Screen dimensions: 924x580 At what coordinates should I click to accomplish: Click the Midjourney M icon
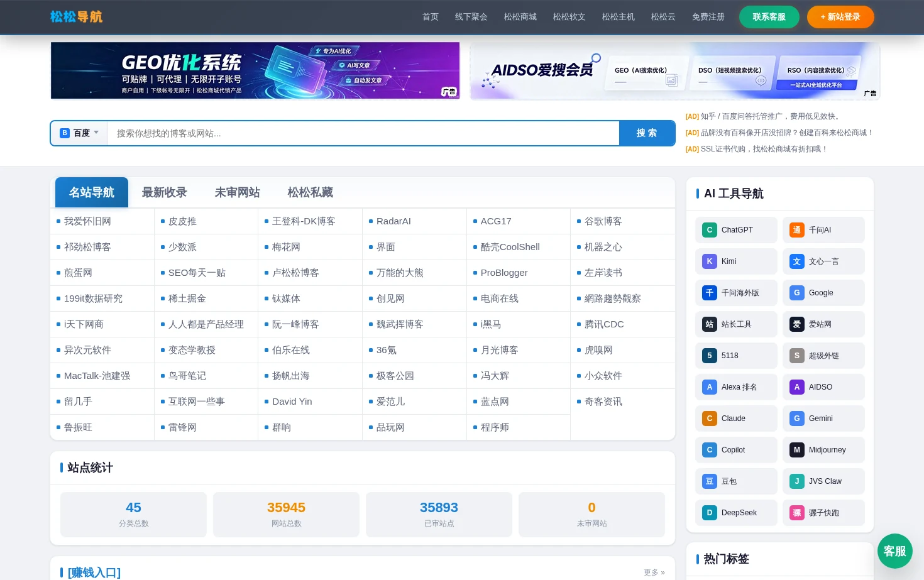(797, 450)
